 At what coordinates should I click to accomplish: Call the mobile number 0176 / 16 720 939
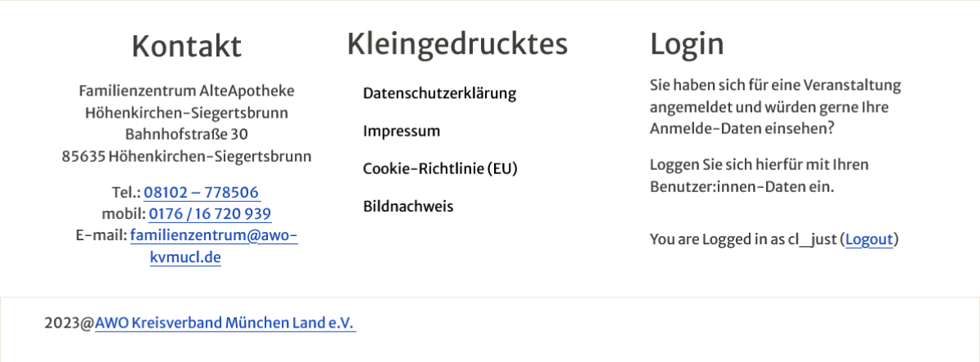tap(209, 214)
